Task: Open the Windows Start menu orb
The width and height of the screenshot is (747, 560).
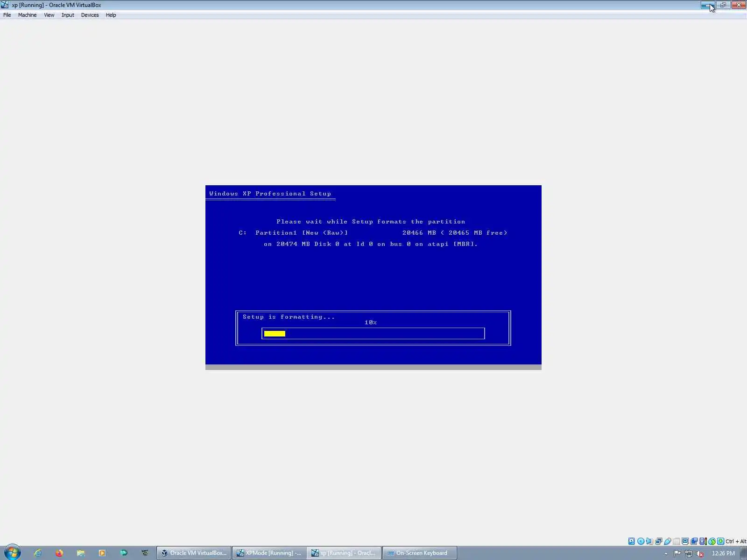Action: click(x=12, y=553)
